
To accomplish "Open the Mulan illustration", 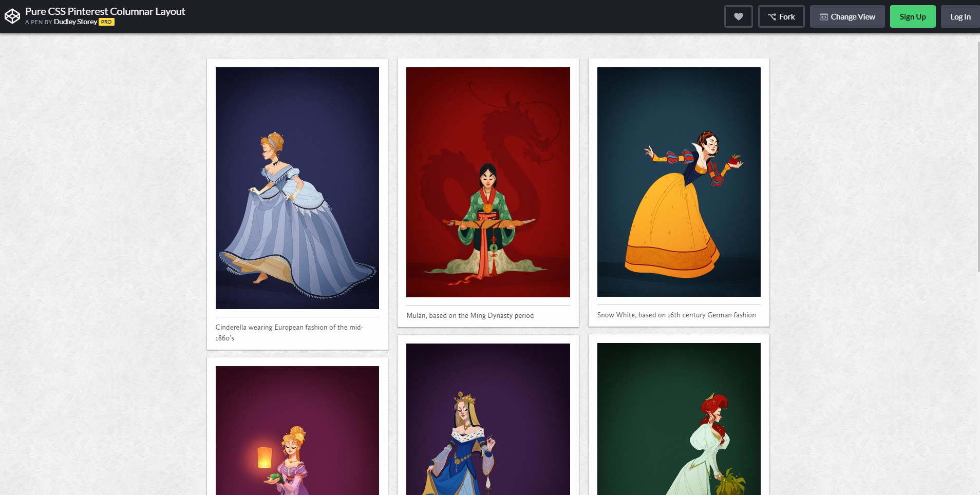I will click(x=488, y=182).
